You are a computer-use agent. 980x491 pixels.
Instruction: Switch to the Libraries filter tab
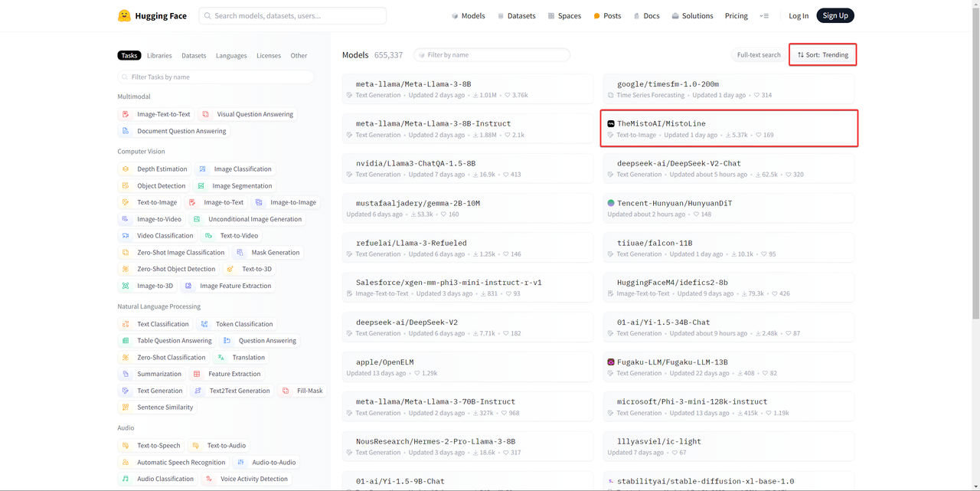click(x=159, y=56)
